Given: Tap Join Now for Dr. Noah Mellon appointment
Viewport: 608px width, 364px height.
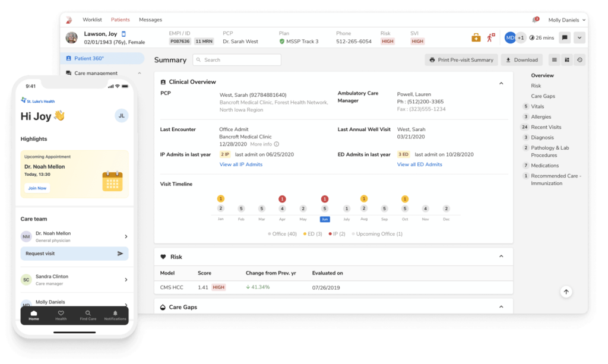Looking at the screenshot, I should [37, 188].
